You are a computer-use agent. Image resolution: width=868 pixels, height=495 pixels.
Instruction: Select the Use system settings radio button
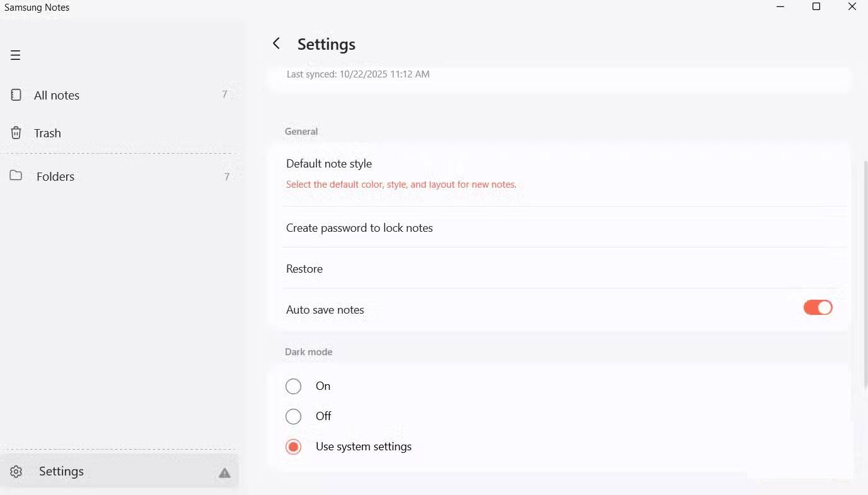(x=293, y=447)
